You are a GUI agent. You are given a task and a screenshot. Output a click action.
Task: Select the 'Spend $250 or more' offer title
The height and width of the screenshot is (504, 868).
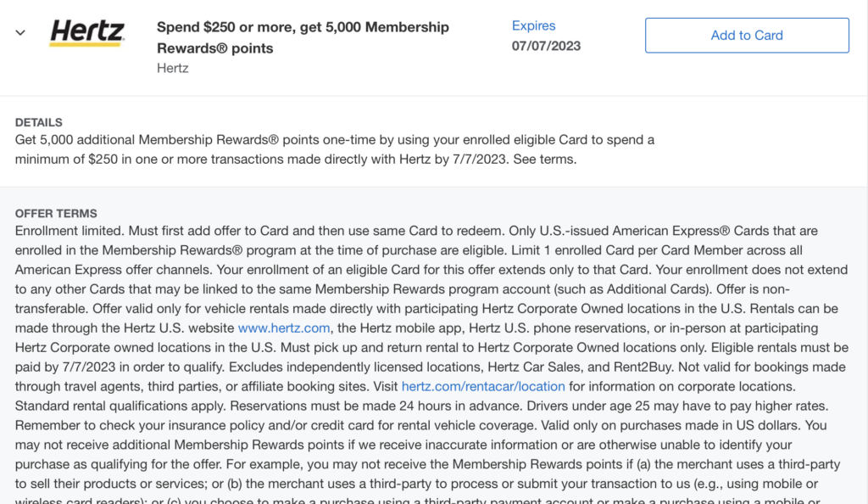(303, 37)
